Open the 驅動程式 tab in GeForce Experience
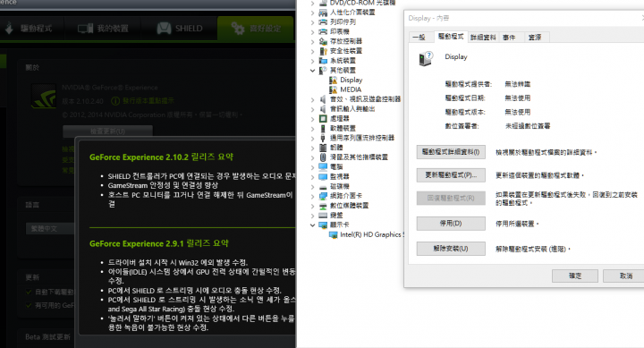The image size is (644, 348). 32,29
